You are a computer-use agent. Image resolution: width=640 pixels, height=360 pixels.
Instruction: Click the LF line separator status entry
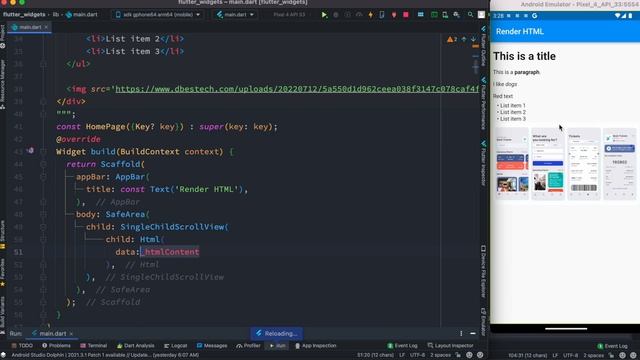(x=402, y=355)
